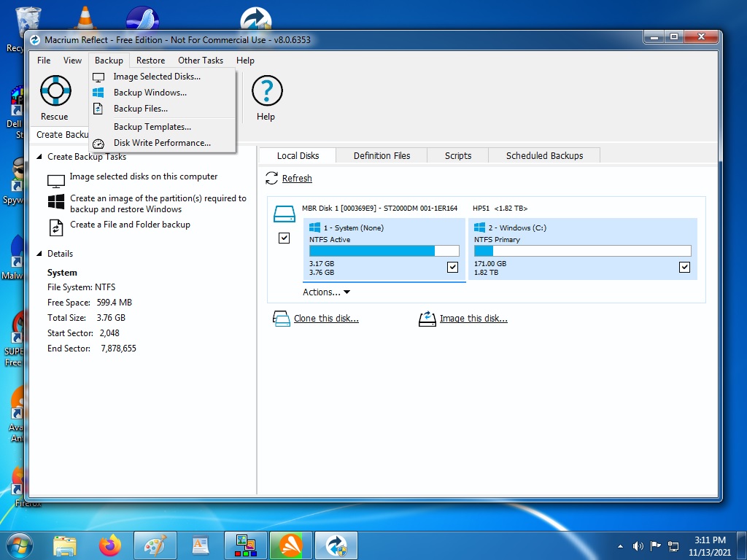747x560 pixels.
Task: Click the End Sector 7,878,655 value
Action: 119,348
